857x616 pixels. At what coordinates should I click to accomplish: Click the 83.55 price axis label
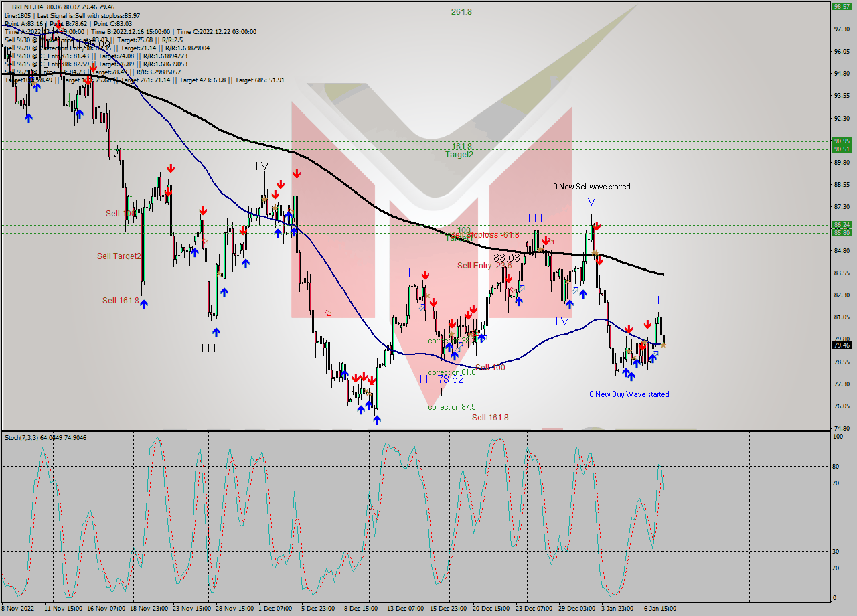tap(842, 273)
